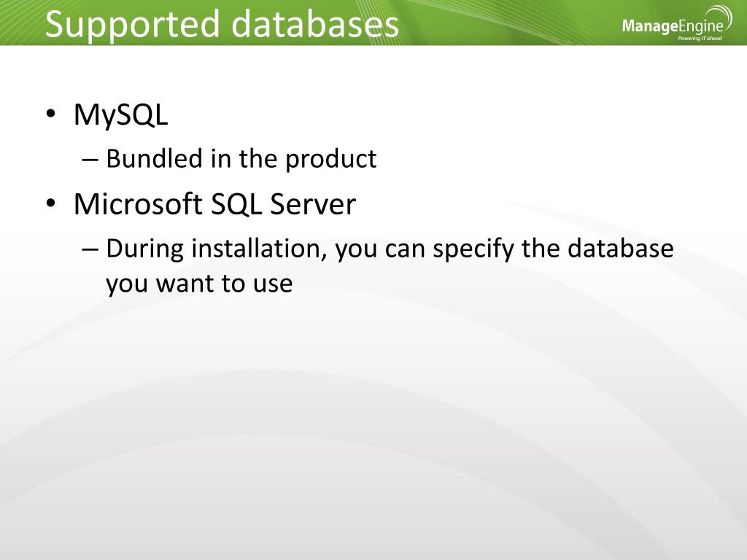Screen dimensions: 747x560
Task: Click the bullet dot before Microsoft SQL Server
Action: coord(50,203)
